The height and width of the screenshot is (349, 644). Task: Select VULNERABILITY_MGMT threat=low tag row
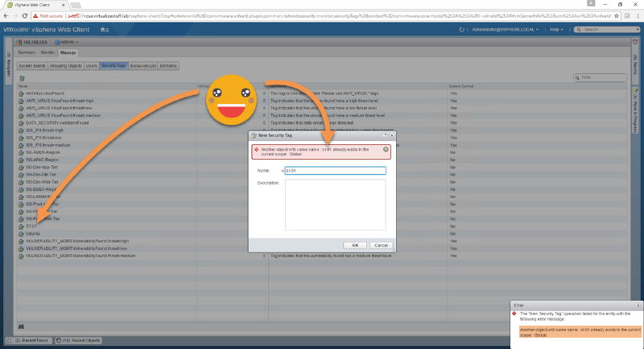click(x=323, y=248)
